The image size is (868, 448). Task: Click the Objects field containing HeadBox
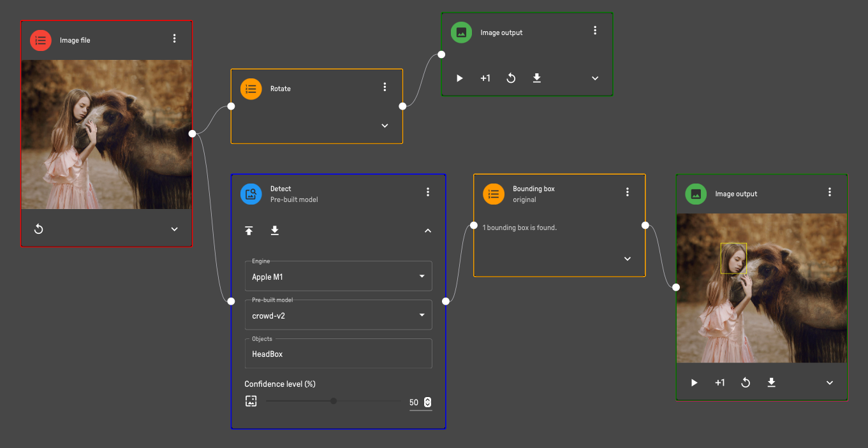[x=338, y=354]
